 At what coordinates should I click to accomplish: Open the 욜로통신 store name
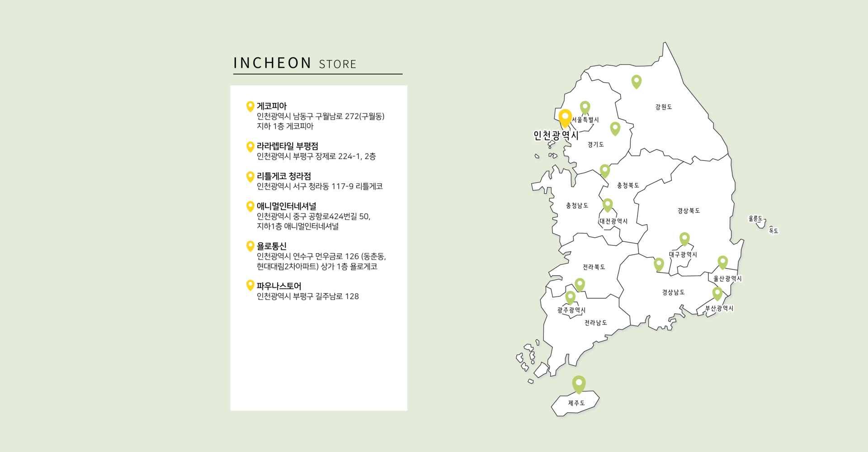(272, 246)
